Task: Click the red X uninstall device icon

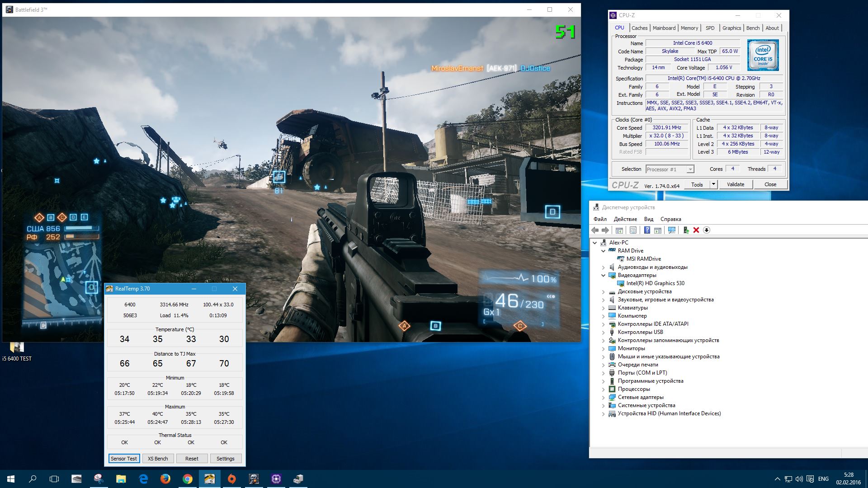Action: 696,230
